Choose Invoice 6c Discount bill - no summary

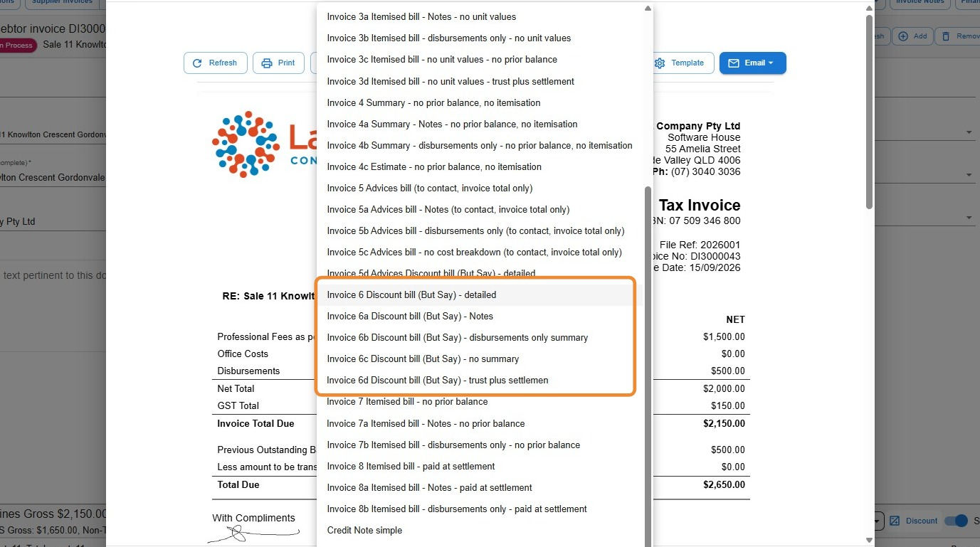coord(481,359)
